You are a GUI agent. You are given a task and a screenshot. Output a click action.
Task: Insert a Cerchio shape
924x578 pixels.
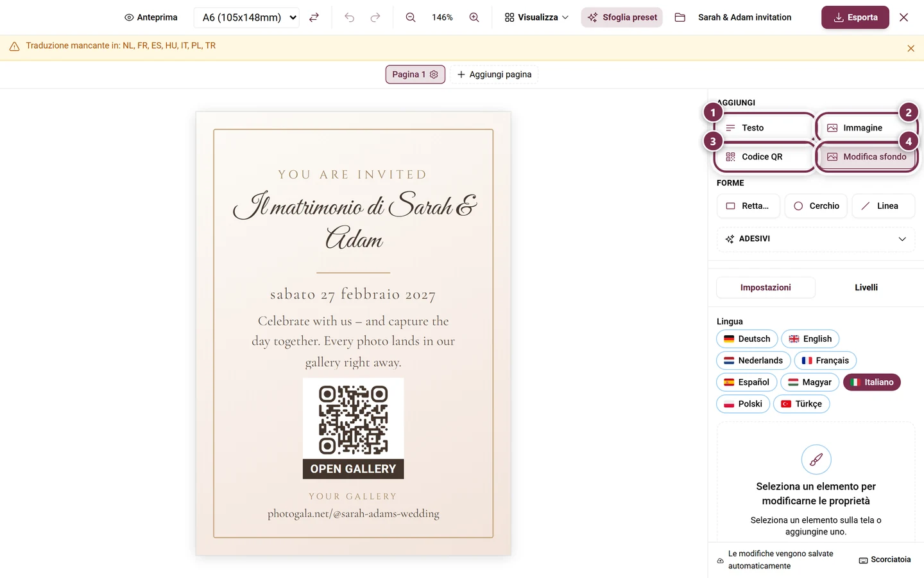[x=816, y=206]
